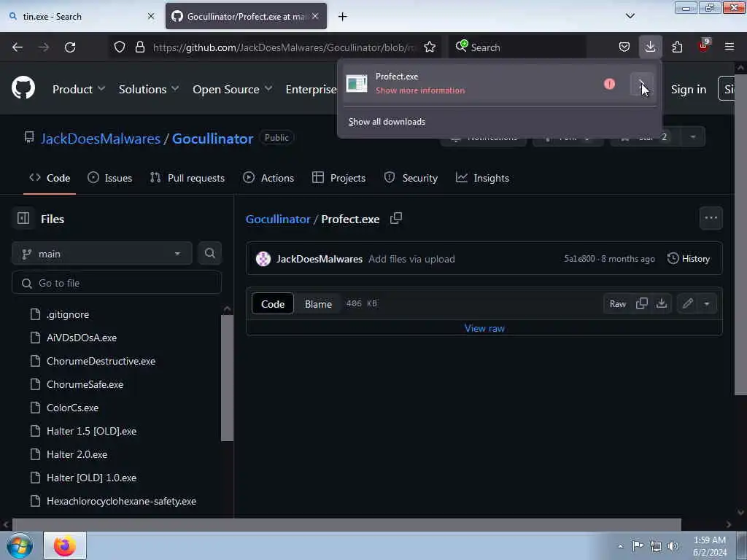Image resolution: width=747 pixels, height=560 pixels.
Task: Open the uBlock Origin extension icon
Action: [x=704, y=46]
